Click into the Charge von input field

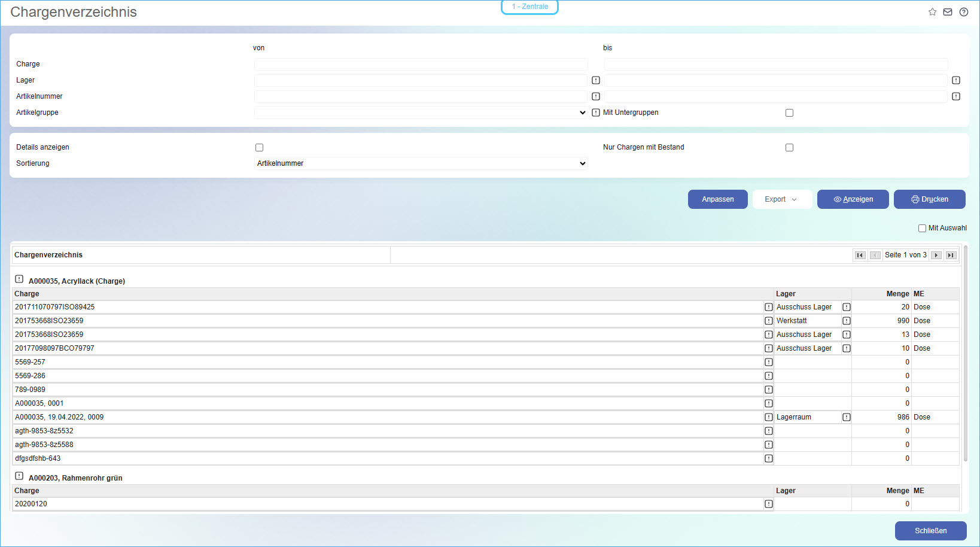point(421,64)
